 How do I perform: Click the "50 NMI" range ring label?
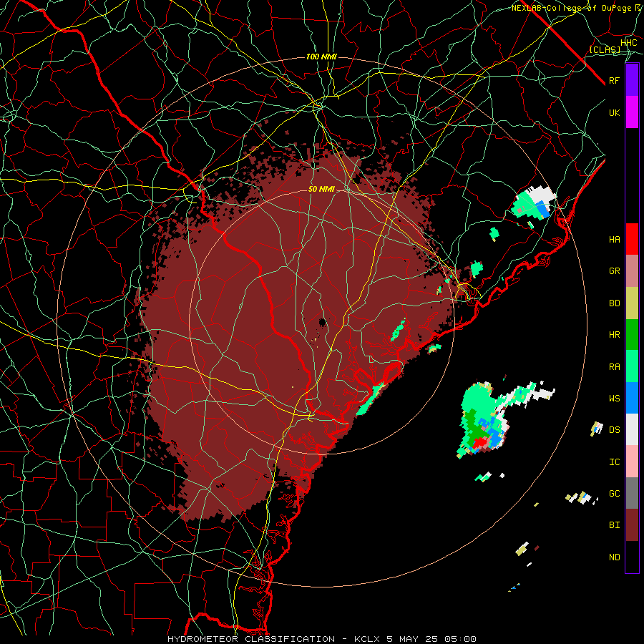point(321,189)
